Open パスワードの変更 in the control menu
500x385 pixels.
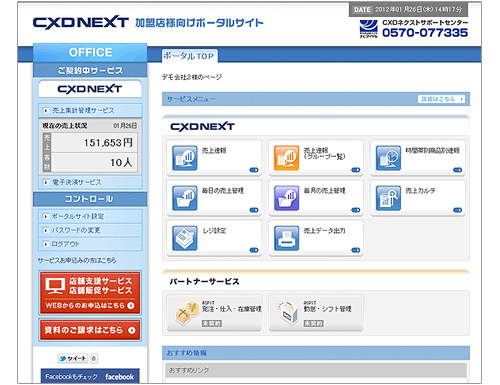pyautogui.click(x=90, y=230)
